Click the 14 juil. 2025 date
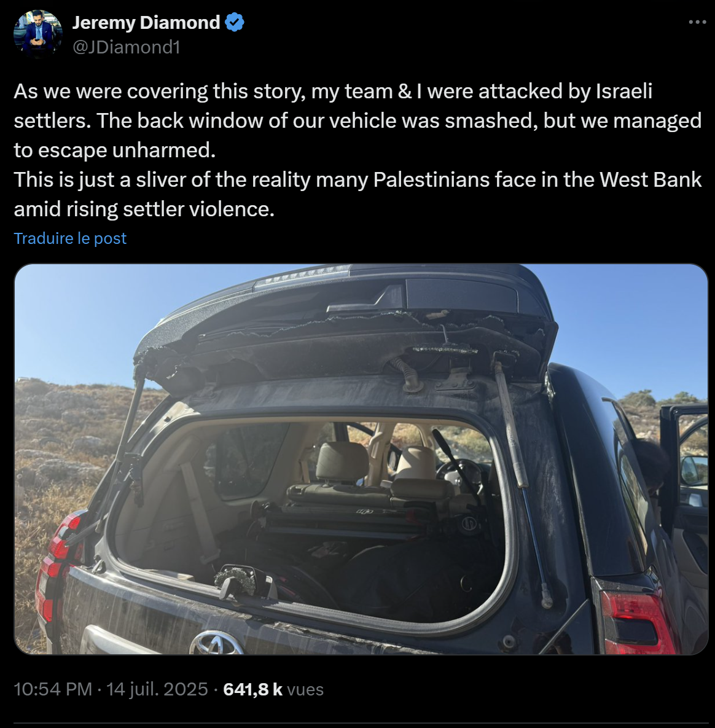The image size is (715, 728). pyautogui.click(x=157, y=689)
